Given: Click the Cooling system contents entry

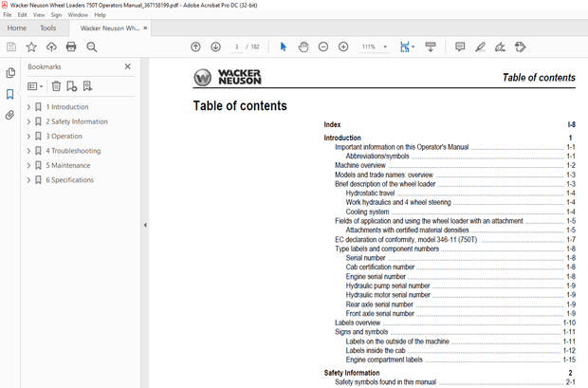Looking at the screenshot, I should tap(367, 212).
